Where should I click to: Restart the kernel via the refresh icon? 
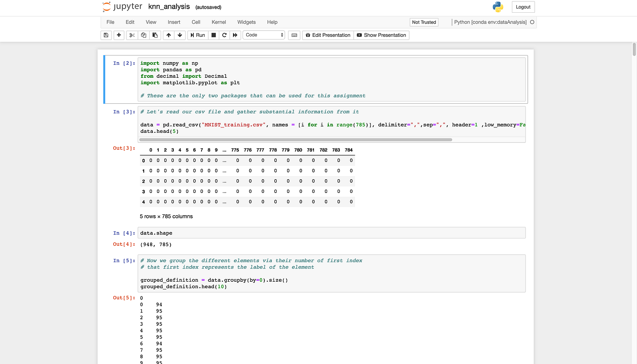click(x=224, y=35)
